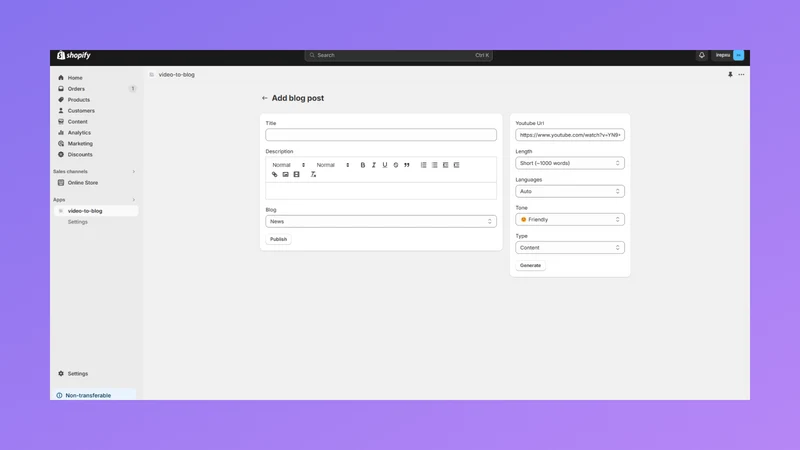Insert an image in the description
The image size is (800, 450).
tap(286, 174)
